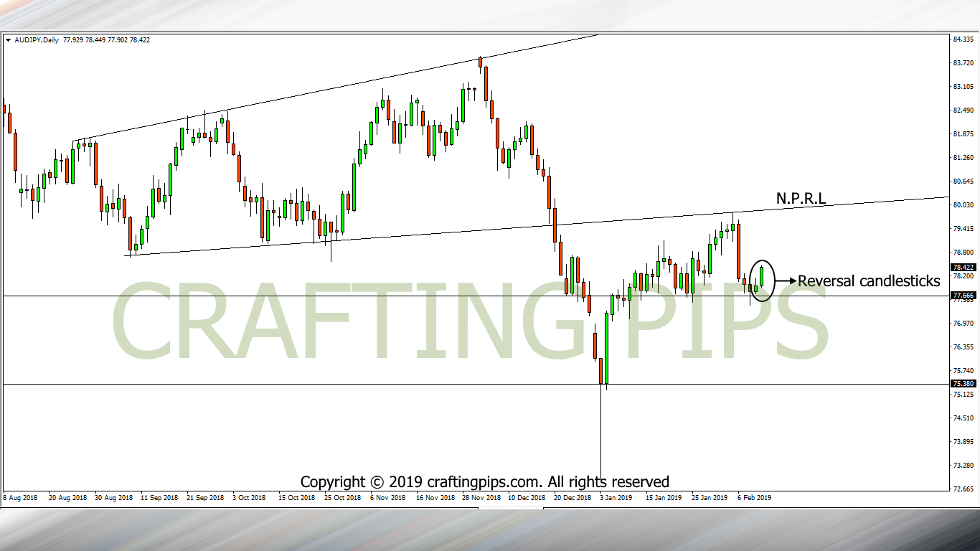980x551 pixels.
Task: Click the 80.030 price axis label
Action: (963, 205)
